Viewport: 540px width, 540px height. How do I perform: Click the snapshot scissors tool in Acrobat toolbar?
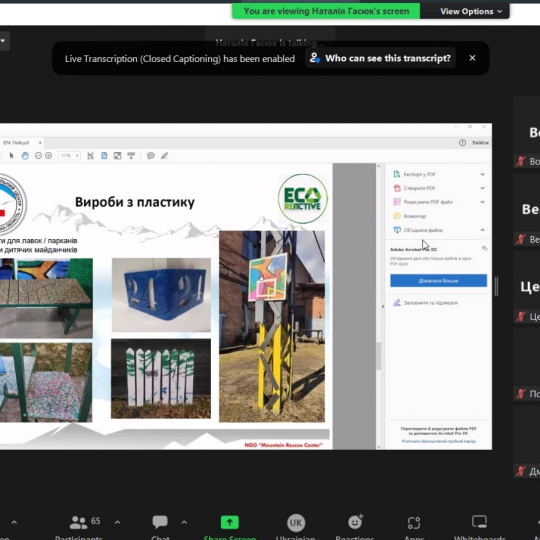(x=91, y=156)
